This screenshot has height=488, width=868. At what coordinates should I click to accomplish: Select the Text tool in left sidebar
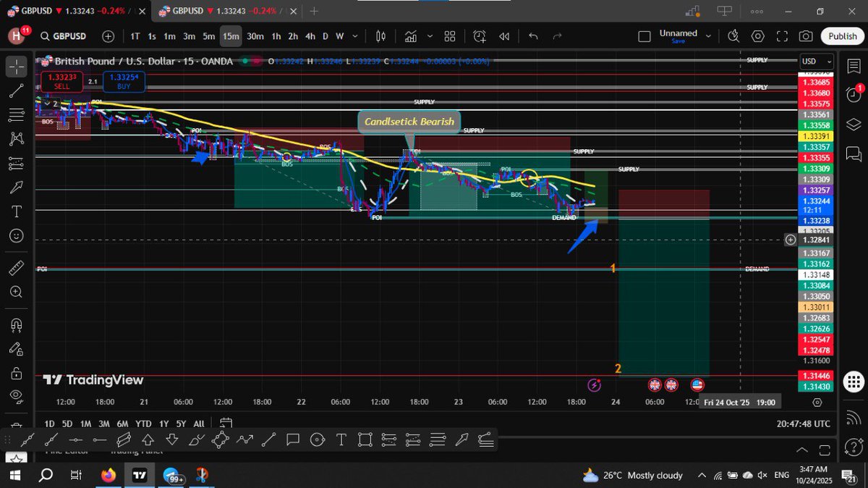click(17, 211)
